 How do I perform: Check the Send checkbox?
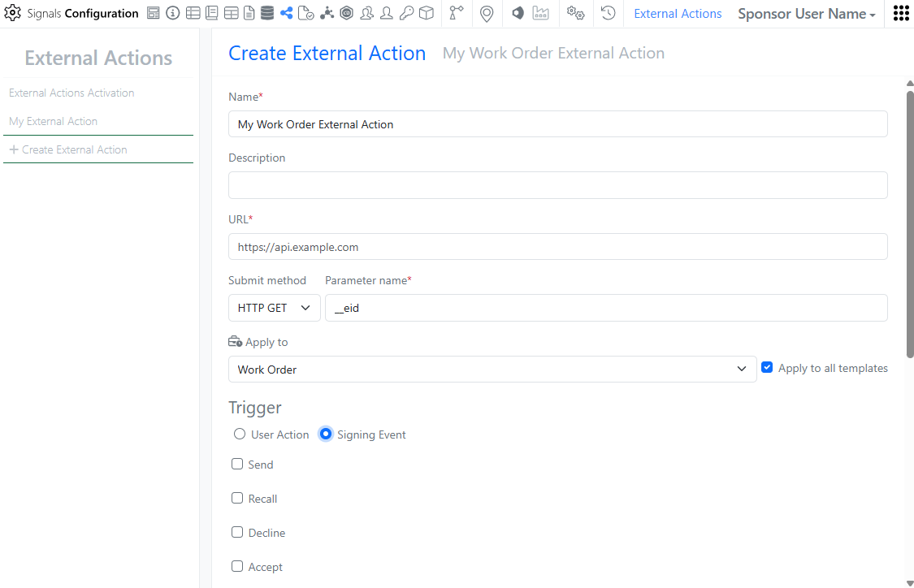point(237,464)
